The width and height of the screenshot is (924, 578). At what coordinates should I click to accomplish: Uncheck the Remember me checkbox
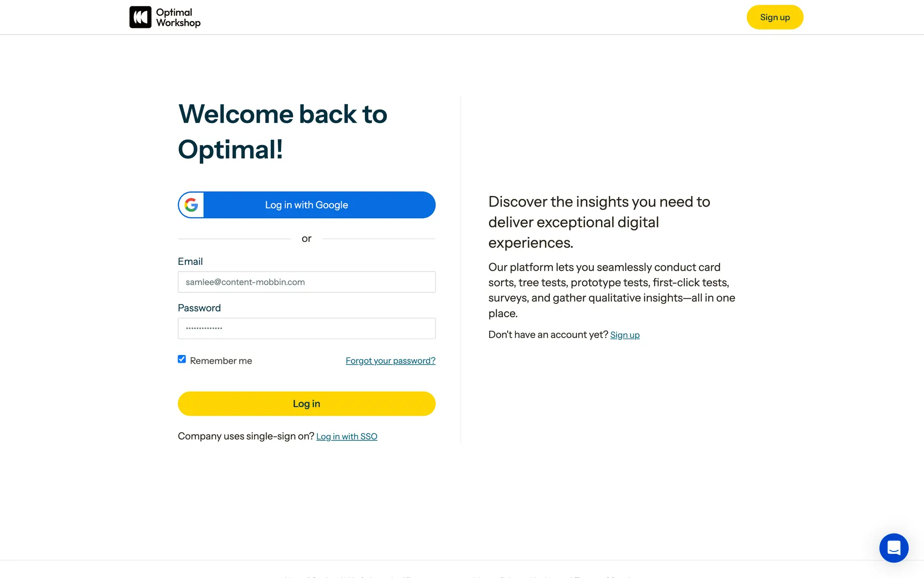coord(182,359)
